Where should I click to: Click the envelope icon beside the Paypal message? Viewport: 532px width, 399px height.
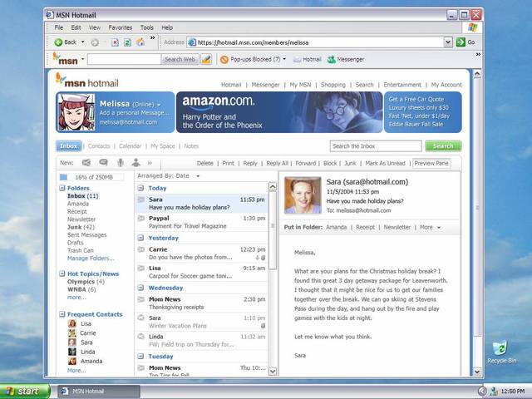140,218
